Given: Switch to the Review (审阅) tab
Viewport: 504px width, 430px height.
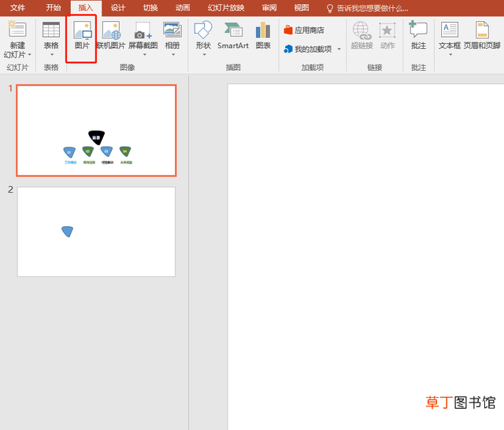Looking at the screenshot, I should (269, 8).
